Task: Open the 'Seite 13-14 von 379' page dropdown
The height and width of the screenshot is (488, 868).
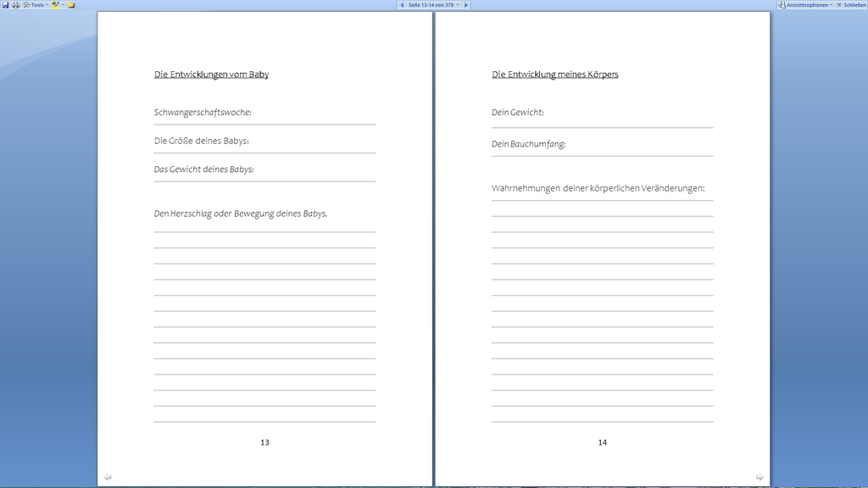Action: click(x=433, y=5)
